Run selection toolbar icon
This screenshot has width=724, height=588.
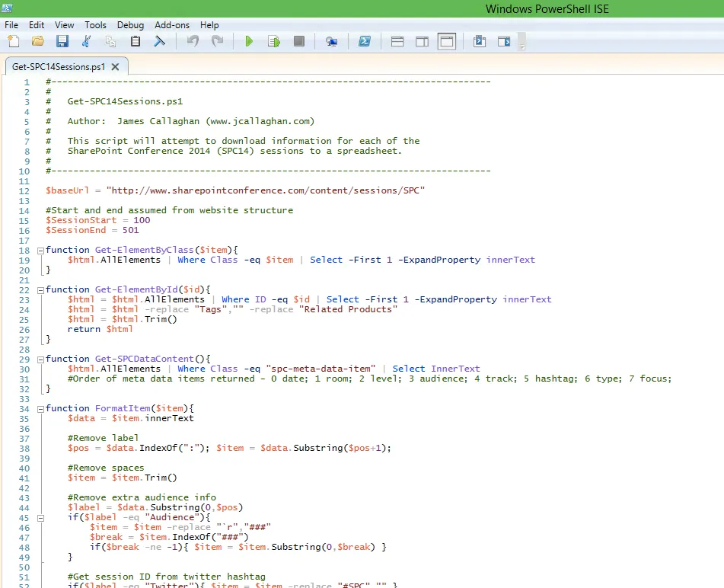tap(274, 41)
